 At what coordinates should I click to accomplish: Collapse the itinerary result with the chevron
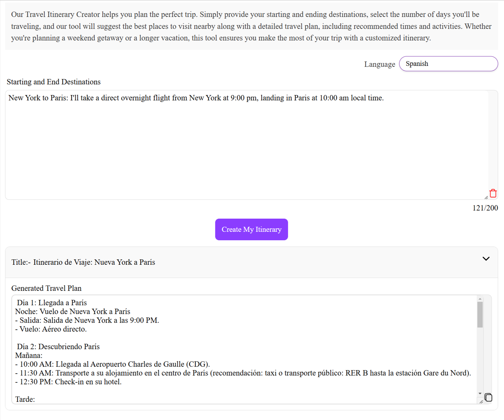[486, 259]
